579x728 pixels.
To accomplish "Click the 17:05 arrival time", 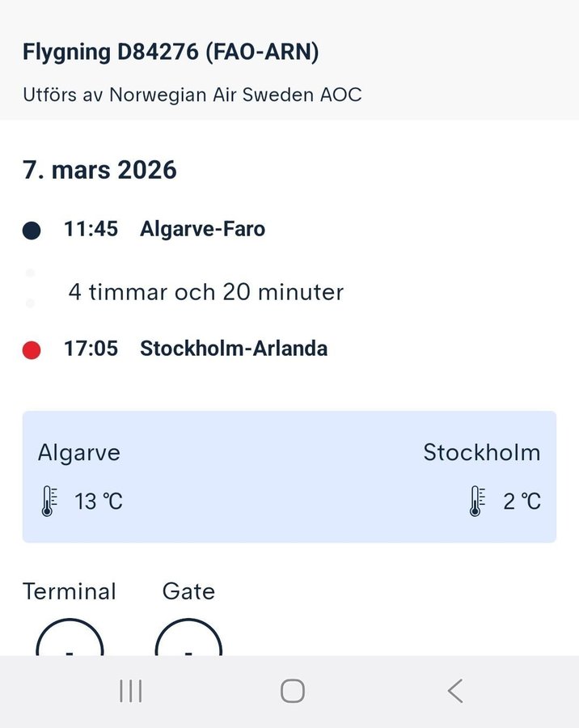I will click(91, 349).
